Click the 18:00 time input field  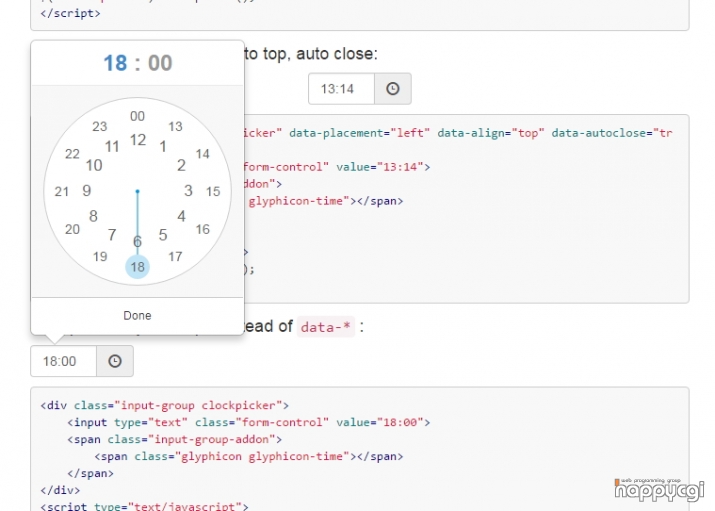tap(63, 361)
